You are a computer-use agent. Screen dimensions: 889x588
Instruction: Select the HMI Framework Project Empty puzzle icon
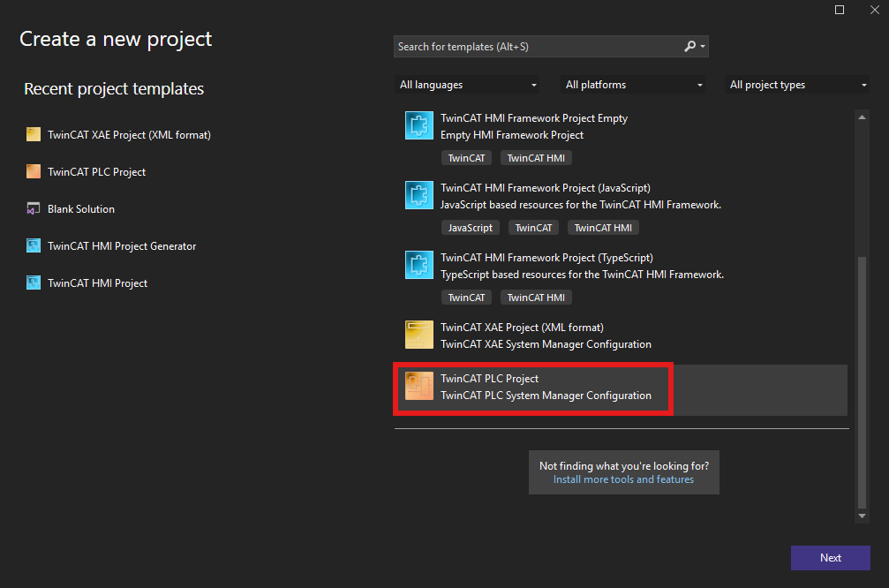[419, 125]
